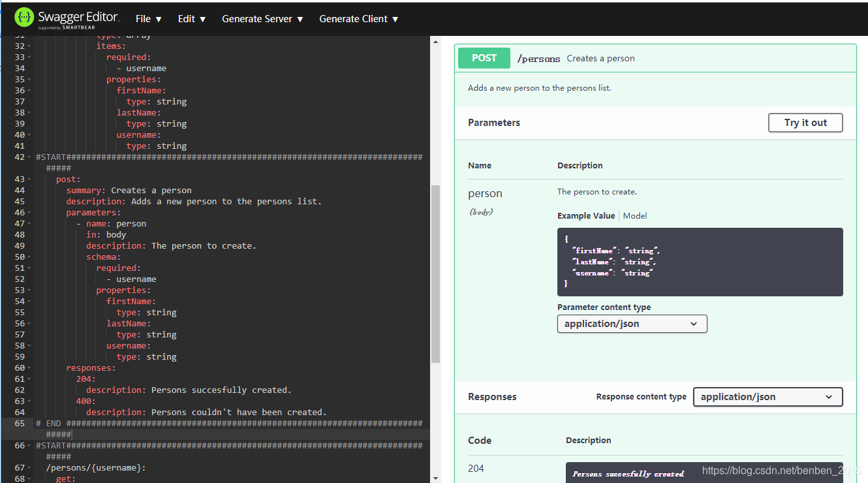The width and height of the screenshot is (868, 483).
Task: Click 'summary: Creates a person' line
Action: 129,190
